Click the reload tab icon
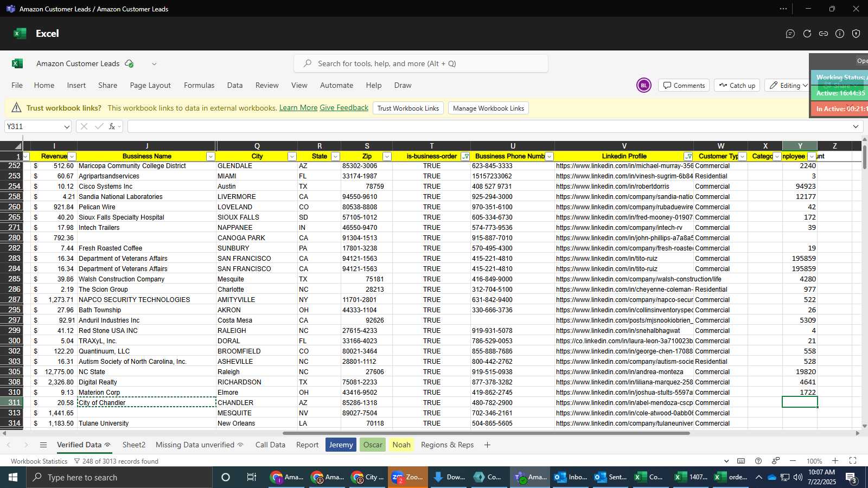This screenshot has height=488, width=868. pyautogui.click(x=807, y=34)
